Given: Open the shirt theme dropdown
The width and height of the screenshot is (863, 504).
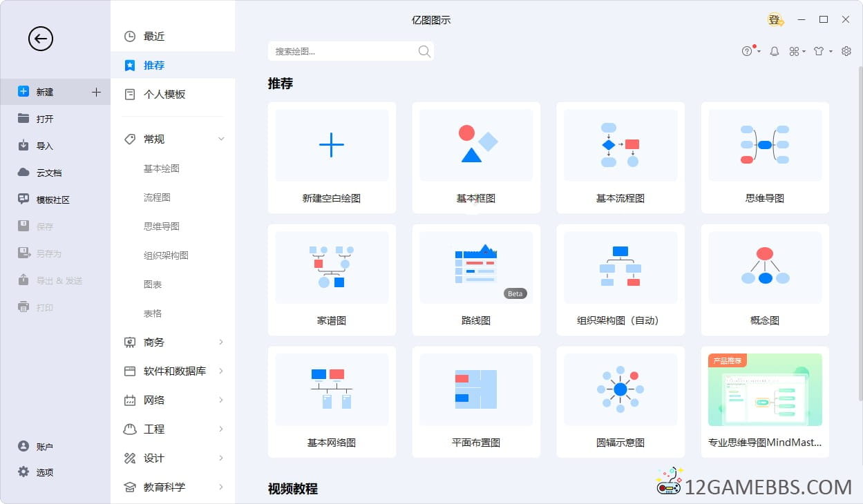Looking at the screenshot, I should point(822,51).
